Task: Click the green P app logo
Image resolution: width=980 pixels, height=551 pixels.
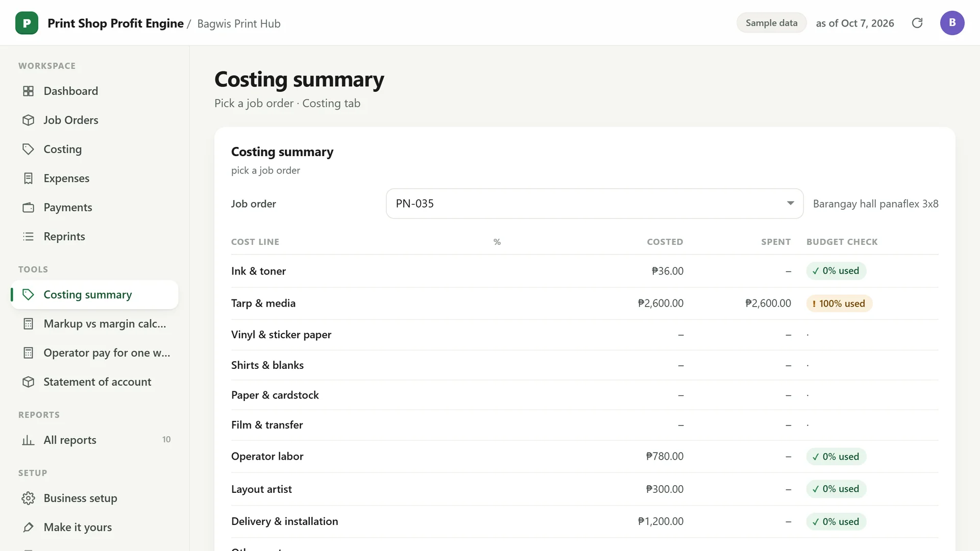Action: [x=27, y=23]
